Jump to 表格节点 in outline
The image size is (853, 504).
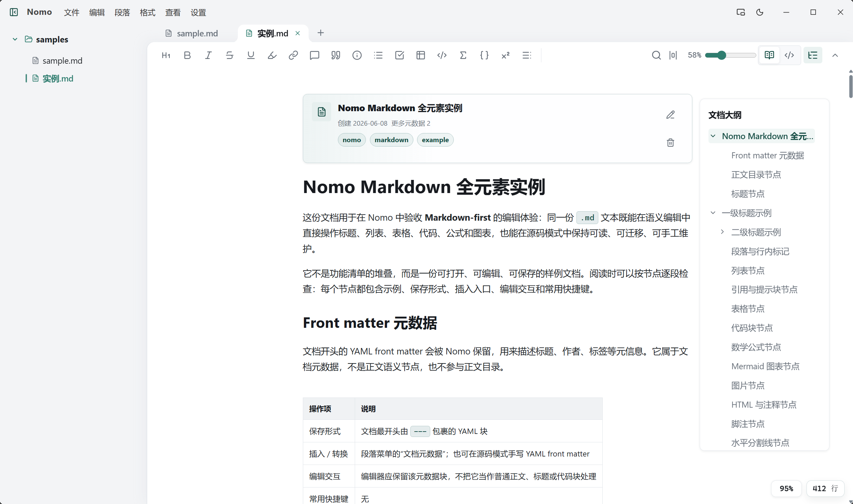(748, 309)
